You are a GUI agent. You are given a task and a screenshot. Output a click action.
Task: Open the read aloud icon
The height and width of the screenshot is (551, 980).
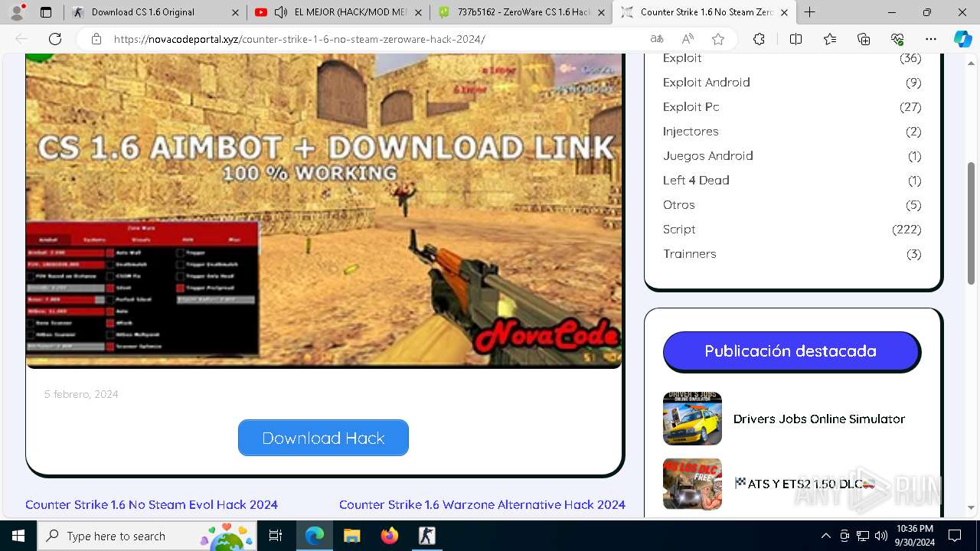pyautogui.click(x=688, y=39)
